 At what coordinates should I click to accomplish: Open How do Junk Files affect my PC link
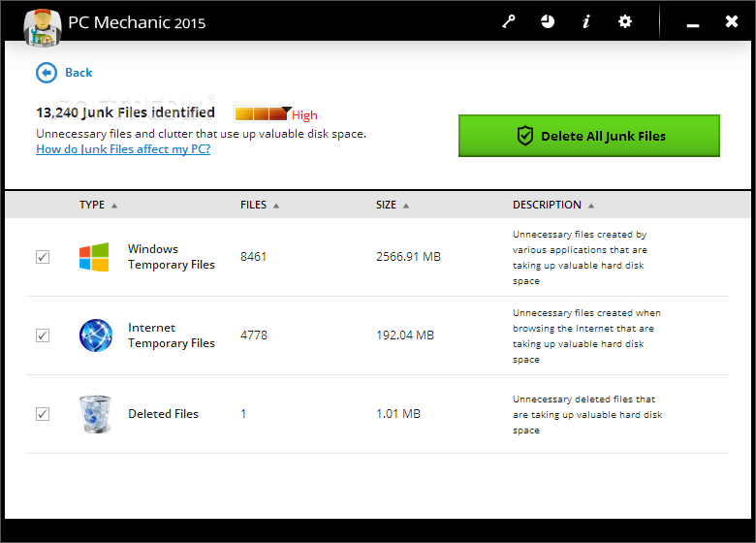[123, 149]
